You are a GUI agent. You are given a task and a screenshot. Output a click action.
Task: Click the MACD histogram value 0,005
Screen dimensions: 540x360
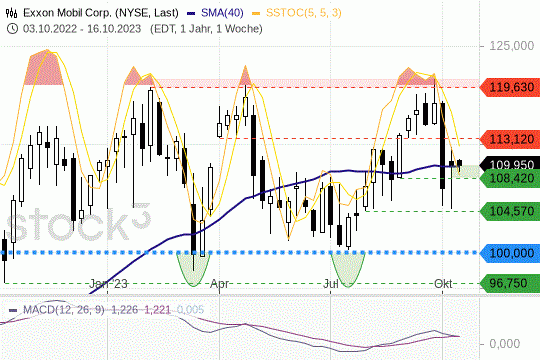190,310
